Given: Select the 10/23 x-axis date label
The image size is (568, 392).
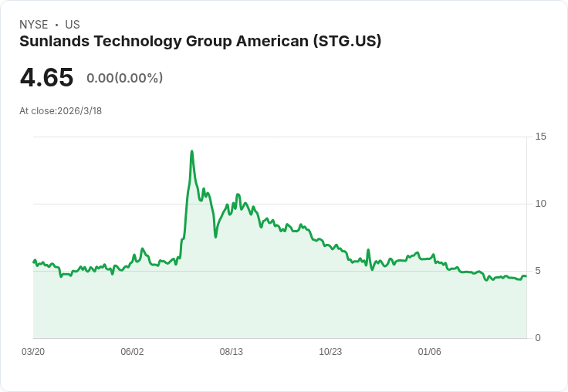Looking at the screenshot, I should (330, 352).
